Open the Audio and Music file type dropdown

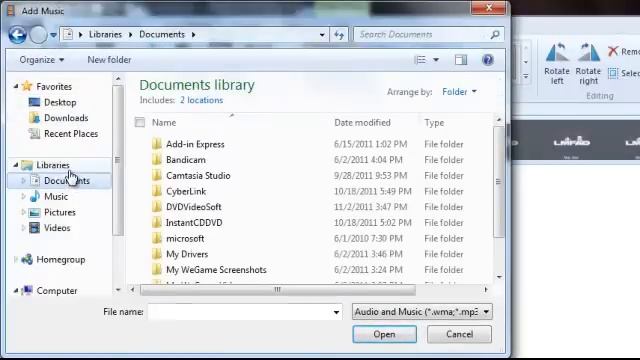(422, 312)
